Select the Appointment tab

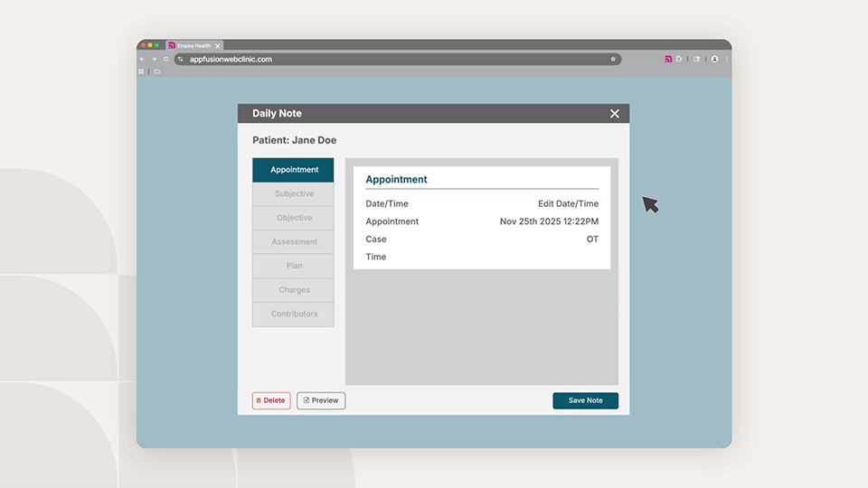[x=293, y=170]
